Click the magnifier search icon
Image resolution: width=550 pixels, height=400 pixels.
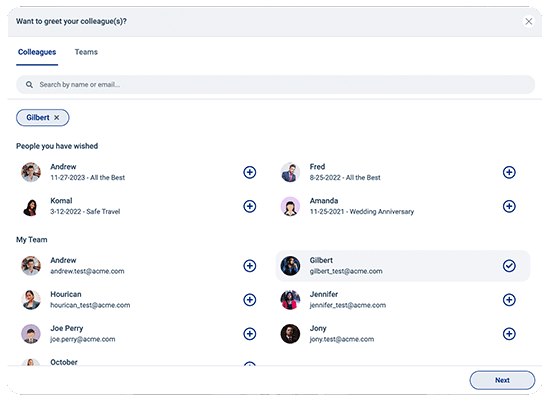pyautogui.click(x=29, y=85)
